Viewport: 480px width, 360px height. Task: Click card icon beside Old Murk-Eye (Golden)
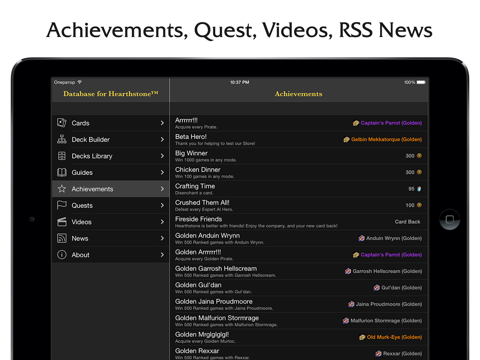[x=362, y=337]
